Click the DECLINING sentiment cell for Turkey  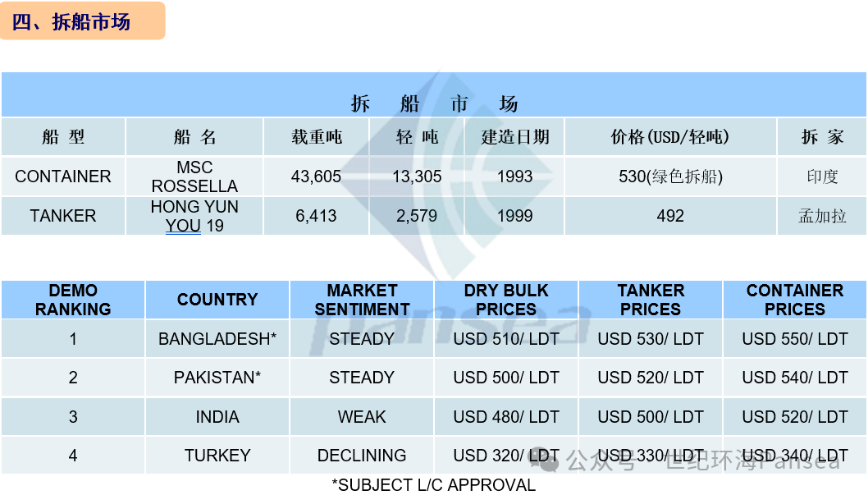[x=362, y=455]
